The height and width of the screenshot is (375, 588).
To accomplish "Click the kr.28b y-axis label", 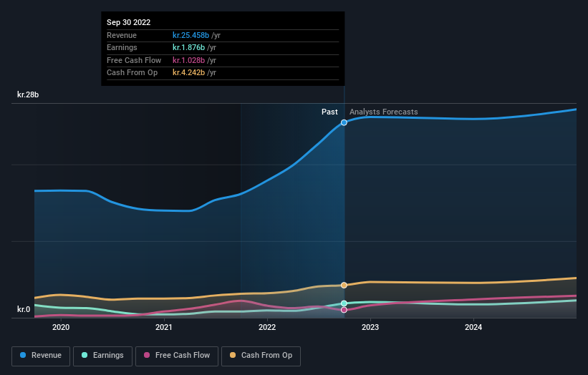I will [28, 94].
